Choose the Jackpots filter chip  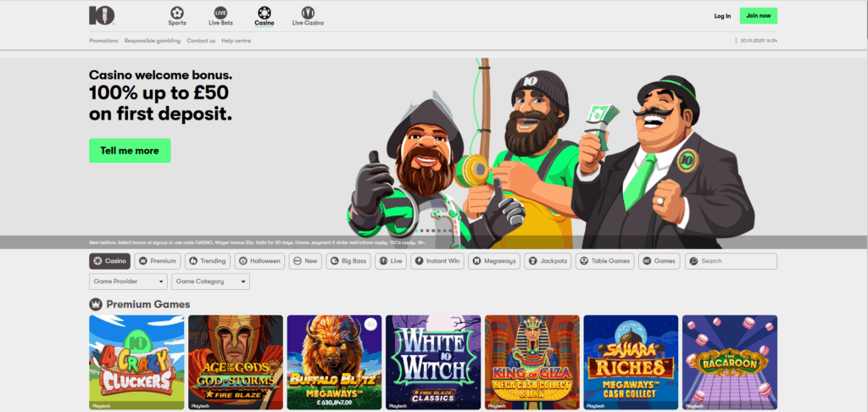[548, 261]
